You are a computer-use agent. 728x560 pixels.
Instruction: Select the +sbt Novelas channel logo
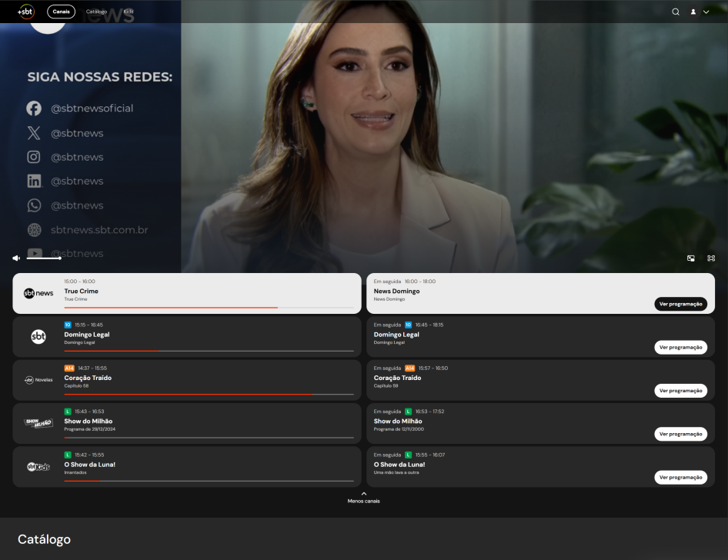coord(38,380)
